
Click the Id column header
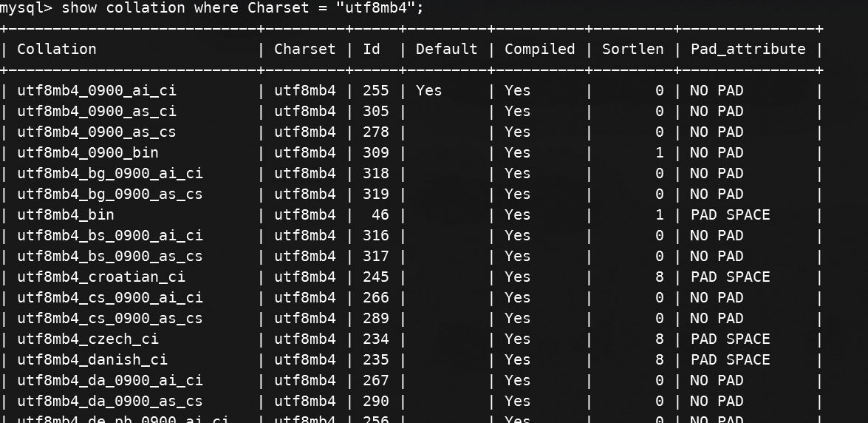[372, 49]
